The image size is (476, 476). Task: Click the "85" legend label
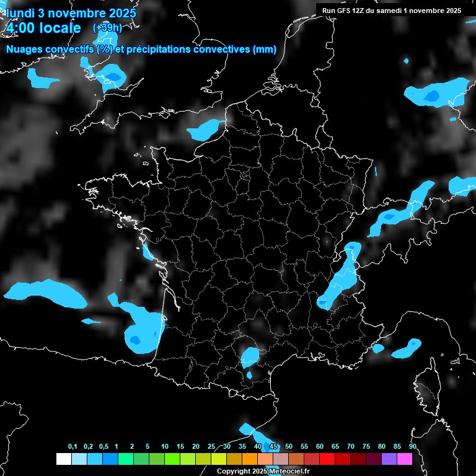click(x=397, y=446)
